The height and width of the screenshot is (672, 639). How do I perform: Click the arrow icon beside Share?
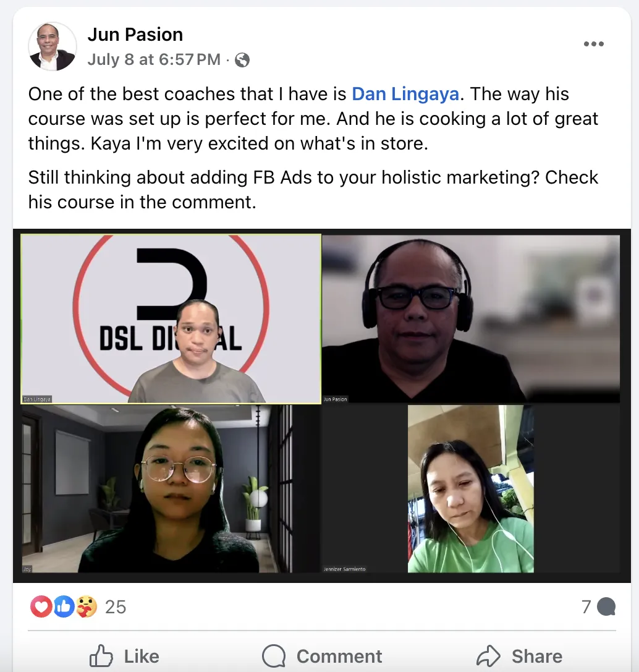click(489, 656)
